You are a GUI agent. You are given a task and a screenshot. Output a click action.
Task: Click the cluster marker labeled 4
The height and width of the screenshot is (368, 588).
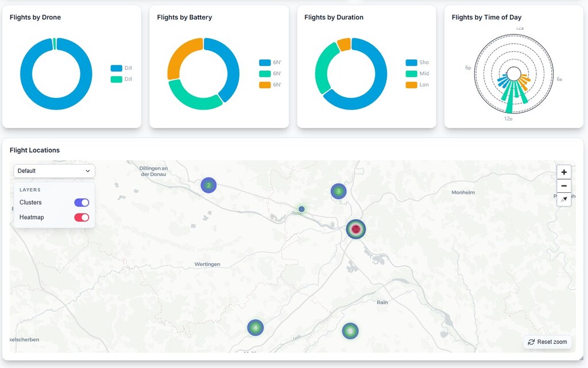tap(256, 328)
